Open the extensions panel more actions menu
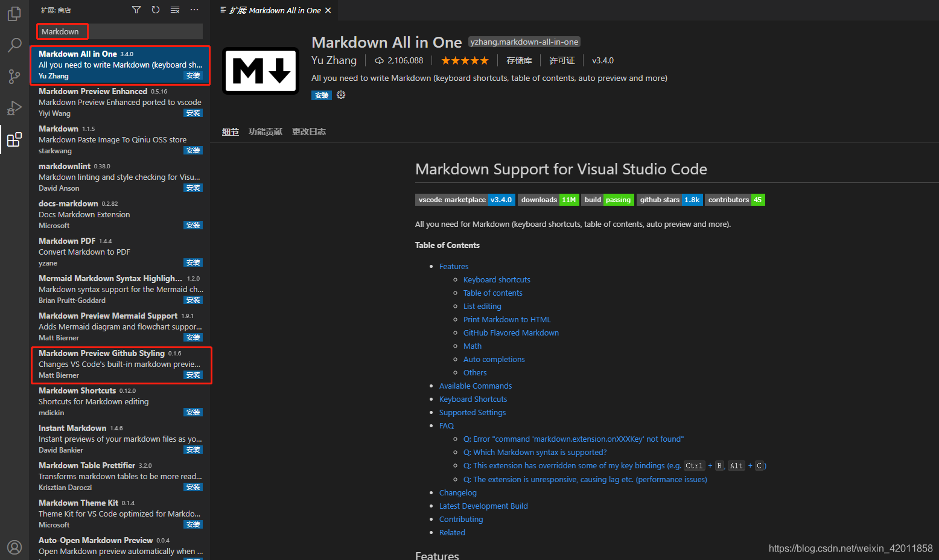Image resolution: width=939 pixels, height=560 pixels. [194, 10]
